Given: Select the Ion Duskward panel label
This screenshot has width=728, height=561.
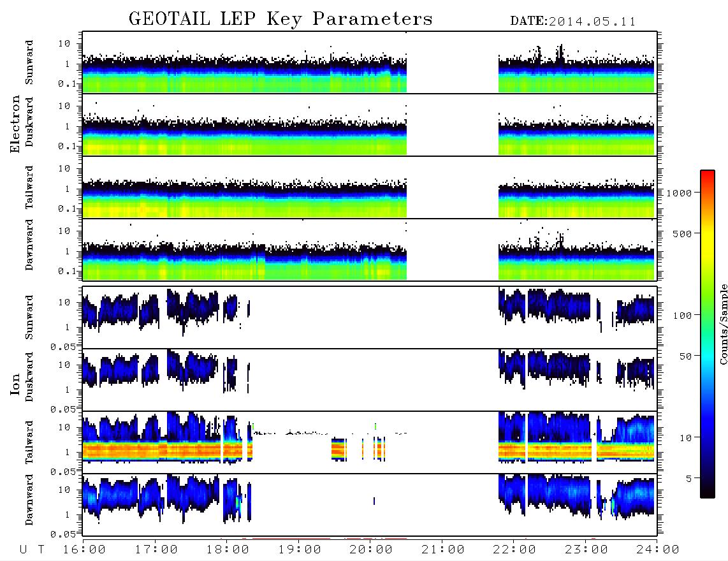Looking at the screenshot, I should pos(29,377).
